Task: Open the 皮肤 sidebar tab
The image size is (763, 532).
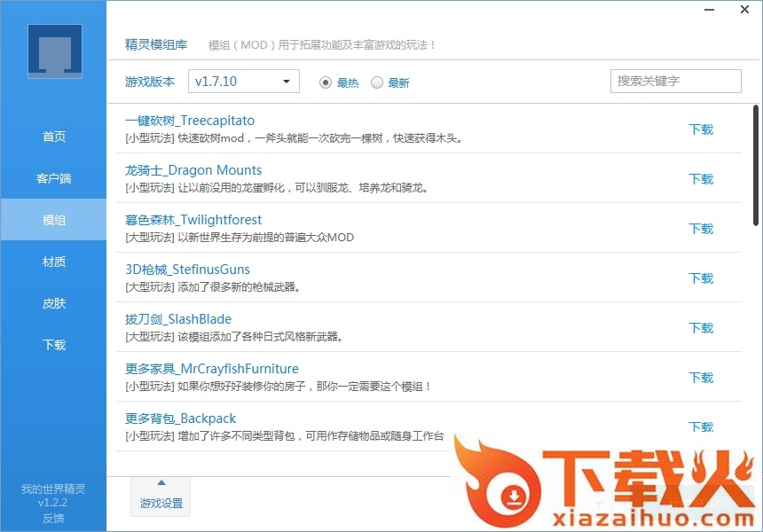Action: pyautogui.click(x=54, y=303)
